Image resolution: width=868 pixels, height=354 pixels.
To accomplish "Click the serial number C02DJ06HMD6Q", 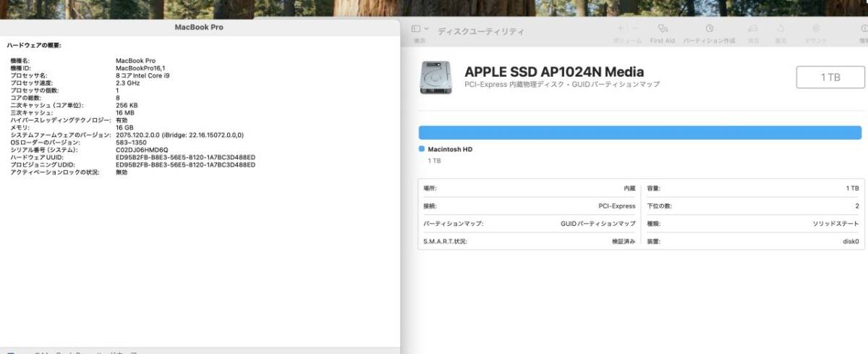I will (142, 150).
